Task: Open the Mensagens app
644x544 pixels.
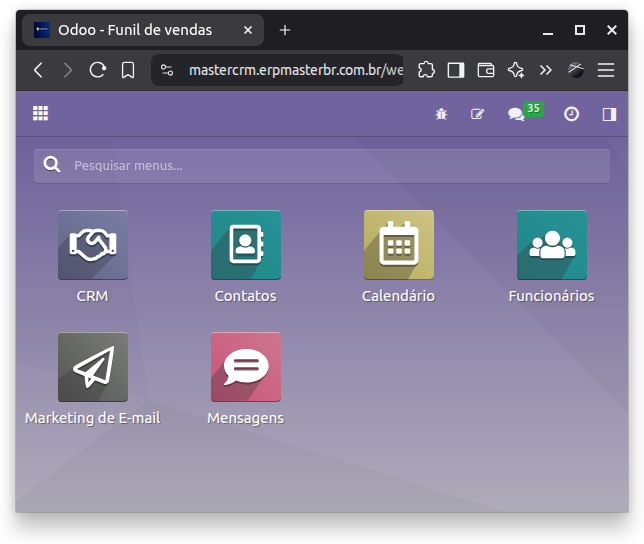Action: pos(245,367)
